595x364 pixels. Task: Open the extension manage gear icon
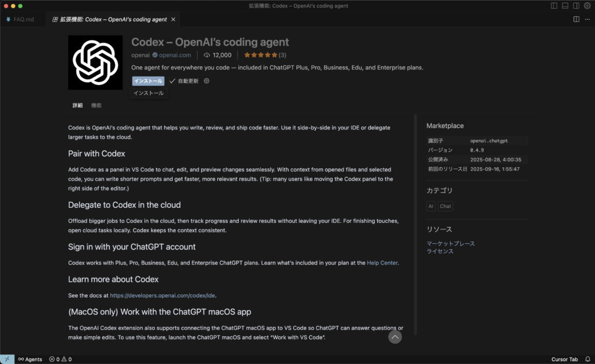[206, 81]
